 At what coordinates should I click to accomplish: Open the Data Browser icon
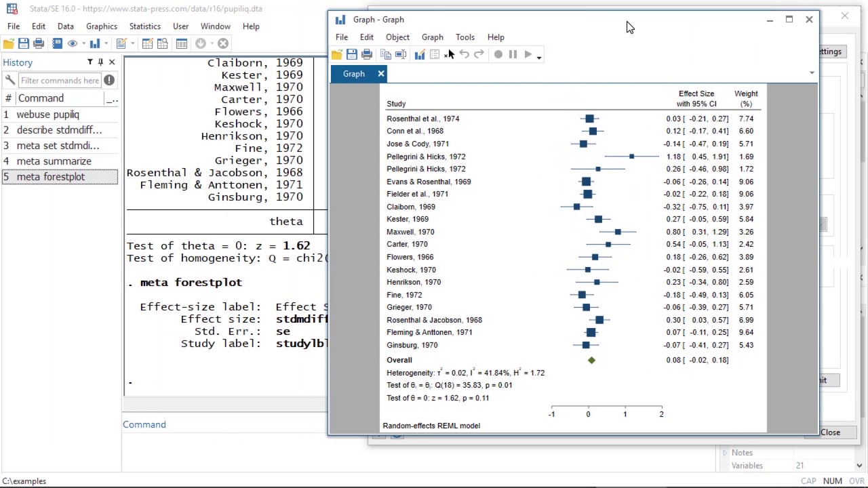pyautogui.click(x=163, y=43)
